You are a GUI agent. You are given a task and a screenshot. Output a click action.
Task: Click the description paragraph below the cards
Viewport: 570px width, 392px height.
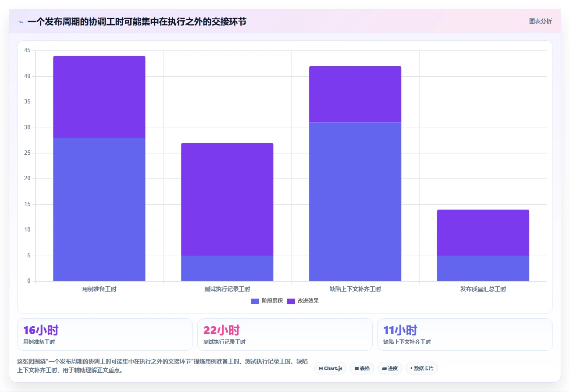162,366
